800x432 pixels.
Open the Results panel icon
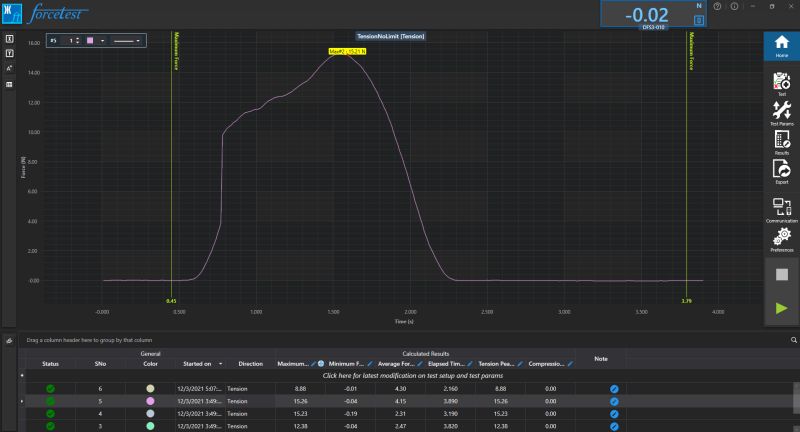782,142
